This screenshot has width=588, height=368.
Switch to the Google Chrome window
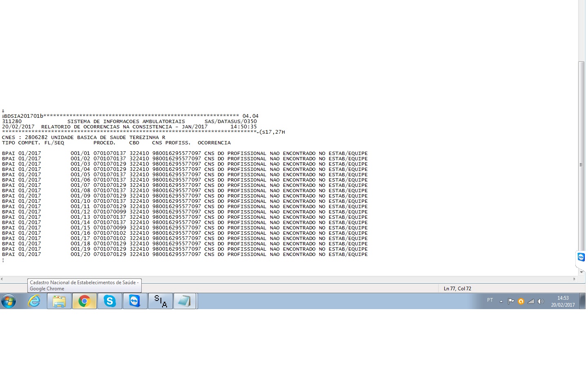tap(85, 301)
